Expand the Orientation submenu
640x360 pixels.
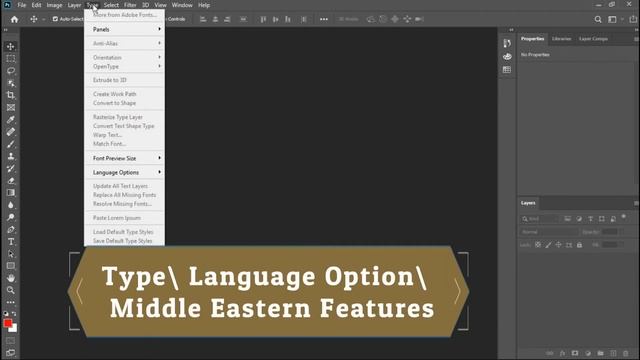tap(124, 58)
